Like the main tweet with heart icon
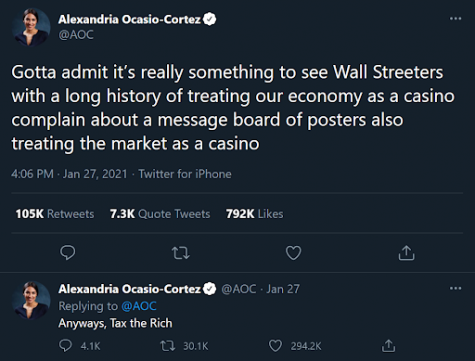The height and width of the screenshot is (361, 475). 293,253
